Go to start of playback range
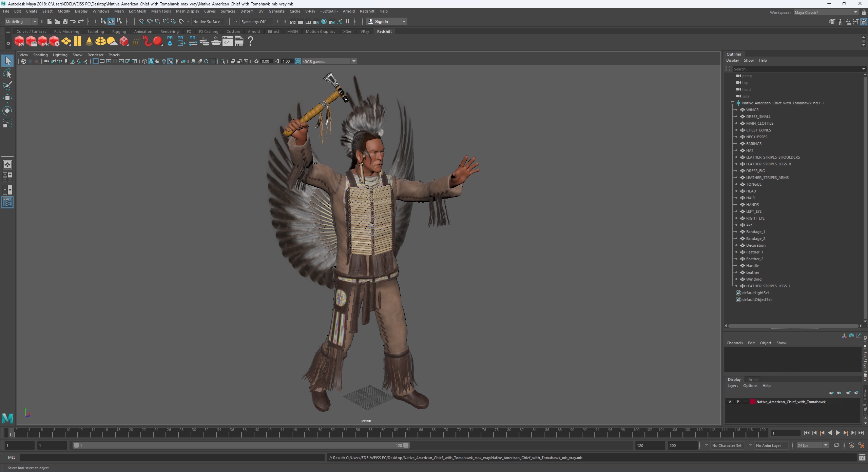Image resolution: width=868 pixels, height=472 pixels. (x=806, y=433)
